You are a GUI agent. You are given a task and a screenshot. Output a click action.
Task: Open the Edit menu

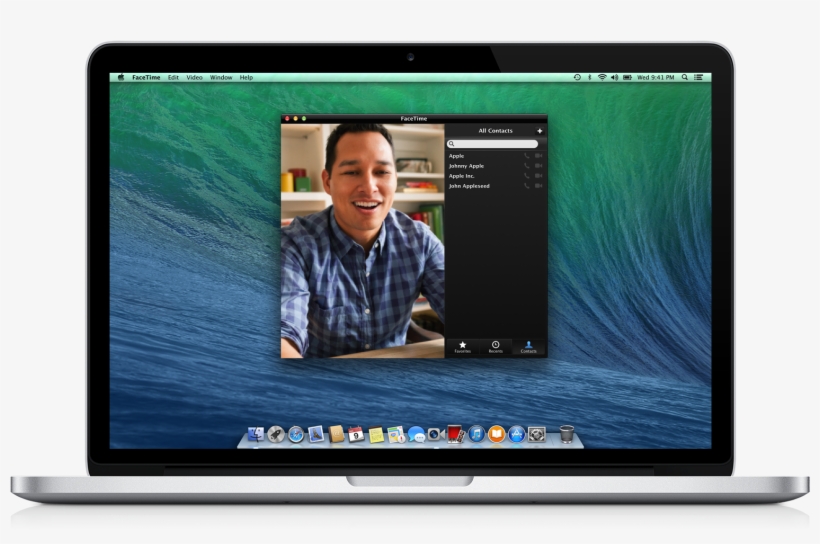point(173,77)
